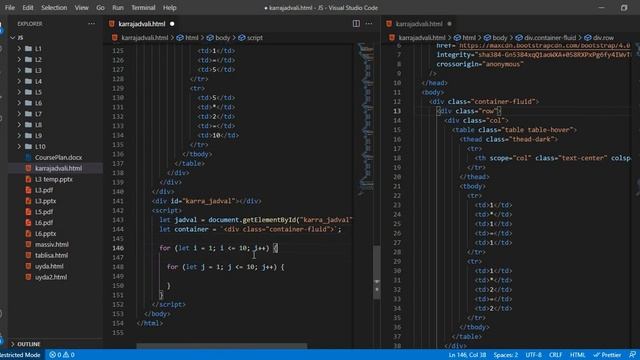This screenshot has height=360, width=640.
Task: Open the Go menu
Action: [x=100, y=8]
